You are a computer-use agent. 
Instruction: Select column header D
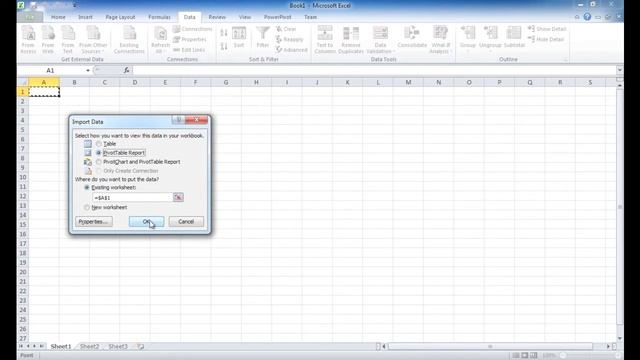coord(135,82)
